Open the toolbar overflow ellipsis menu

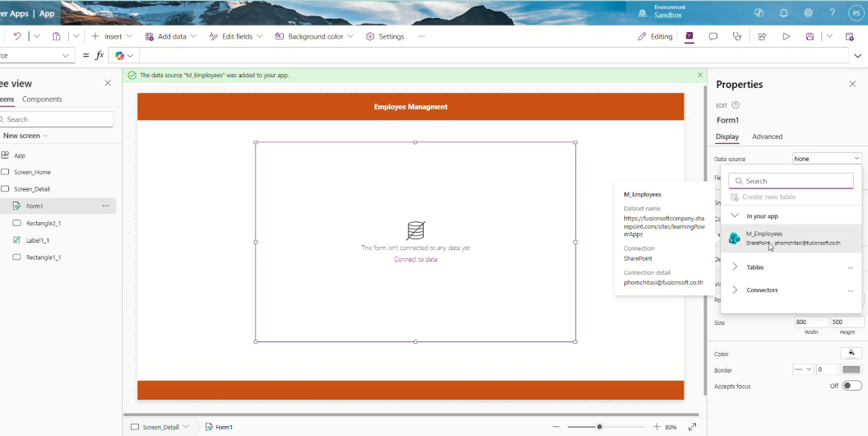(422, 36)
